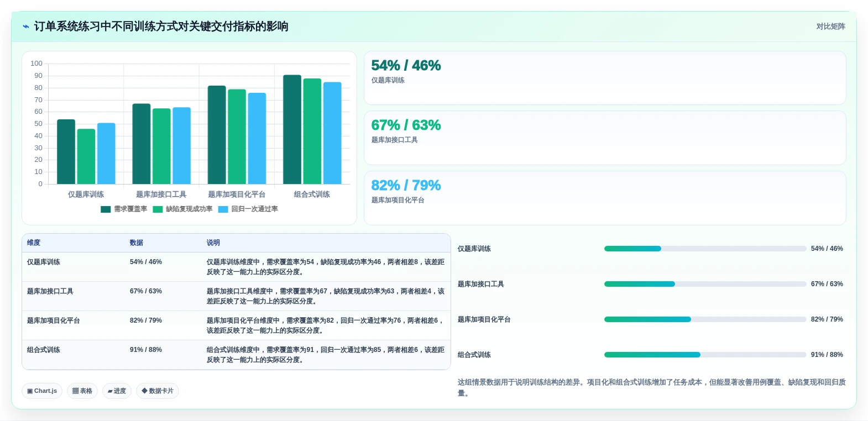
Task: Click the blue lightning icon beside the title
Action: [26, 27]
